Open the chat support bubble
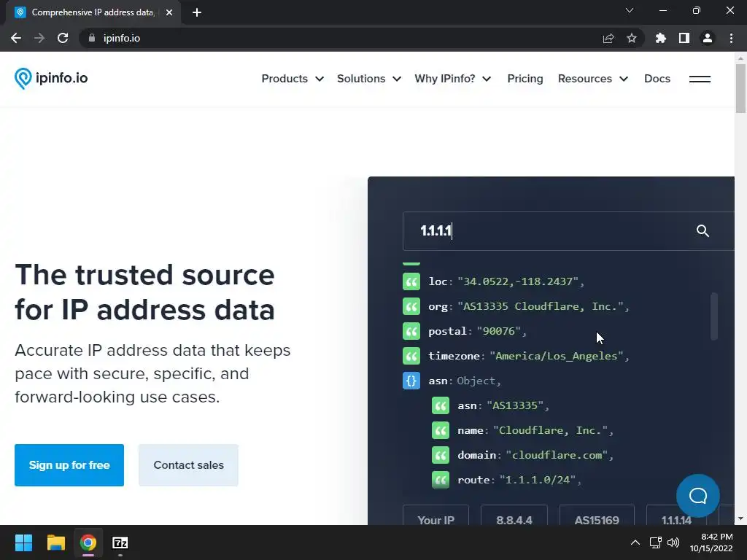 [x=698, y=496]
